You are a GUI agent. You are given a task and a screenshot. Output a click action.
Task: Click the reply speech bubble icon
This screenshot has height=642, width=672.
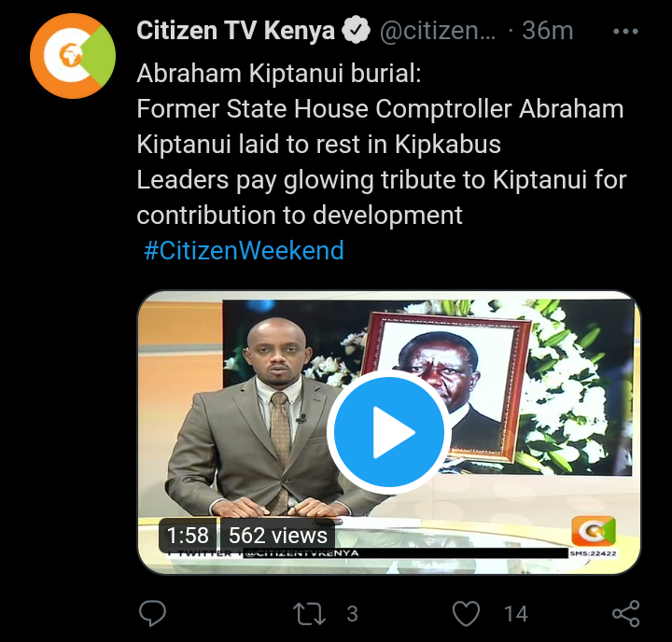(152, 614)
